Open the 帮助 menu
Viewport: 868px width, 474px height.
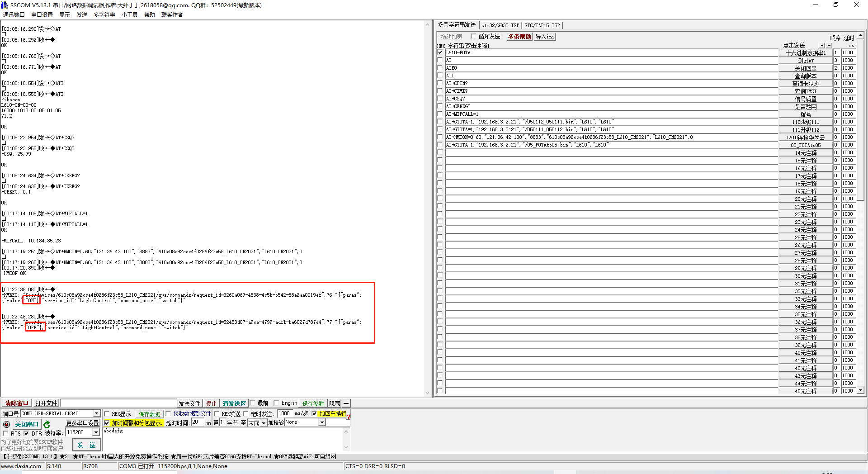[150, 14]
